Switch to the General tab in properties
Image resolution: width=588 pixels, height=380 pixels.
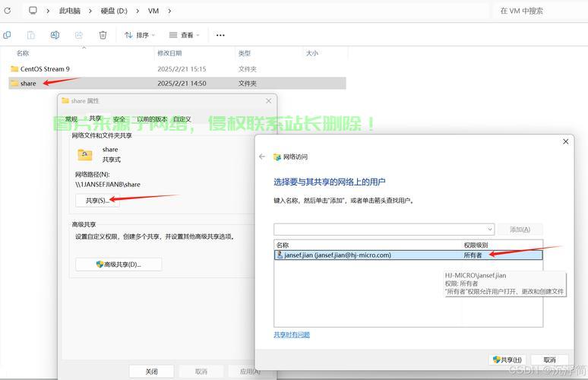click(x=71, y=119)
